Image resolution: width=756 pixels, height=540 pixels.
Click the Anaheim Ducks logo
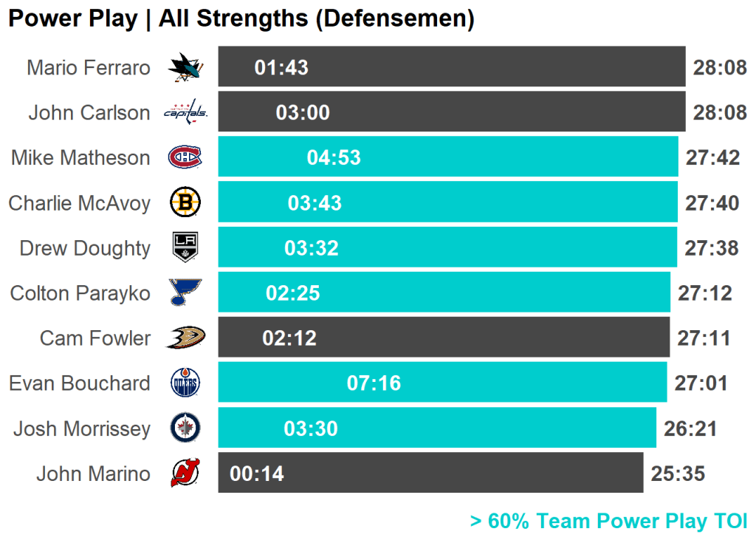[x=185, y=338]
